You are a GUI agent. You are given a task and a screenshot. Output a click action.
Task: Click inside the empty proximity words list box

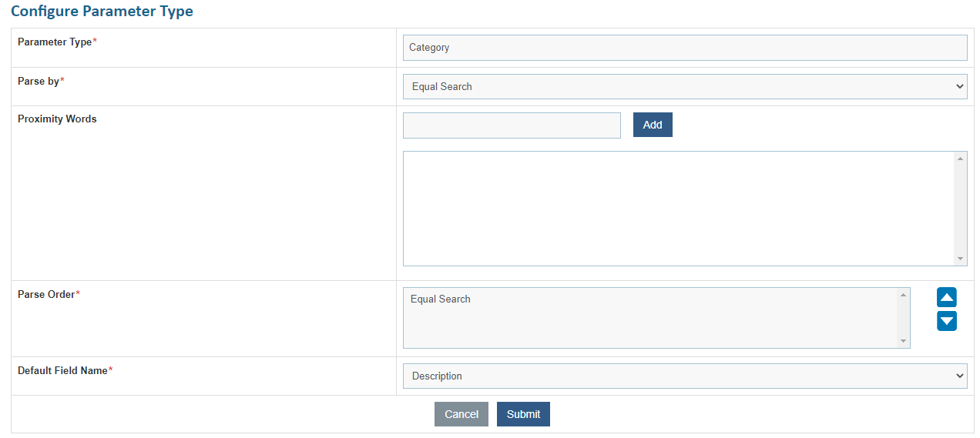click(x=678, y=209)
